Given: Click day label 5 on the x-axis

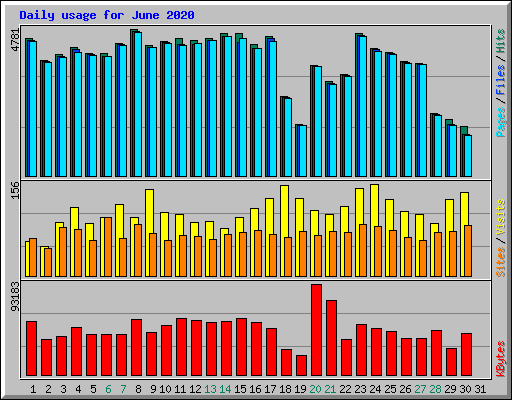Looking at the screenshot, I should 93,389.
